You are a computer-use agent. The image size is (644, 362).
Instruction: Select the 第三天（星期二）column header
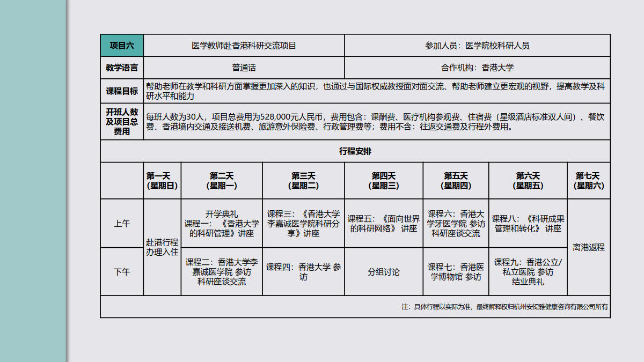tap(303, 181)
